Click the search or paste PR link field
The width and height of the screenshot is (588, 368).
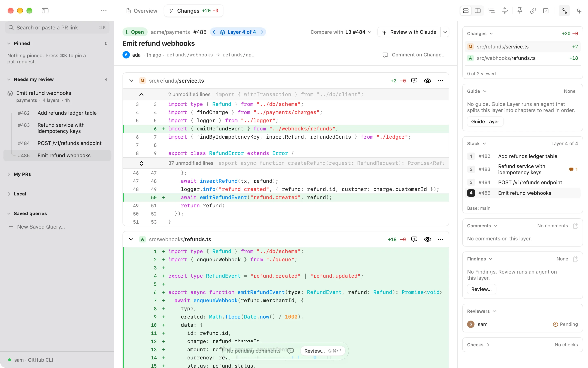coord(57,28)
